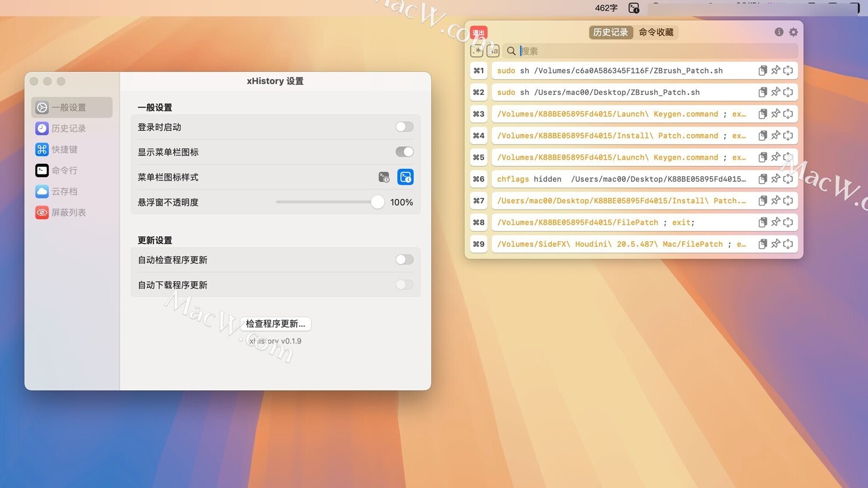
Task: Expand the ⌘7 command row
Action: [x=788, y=201]
